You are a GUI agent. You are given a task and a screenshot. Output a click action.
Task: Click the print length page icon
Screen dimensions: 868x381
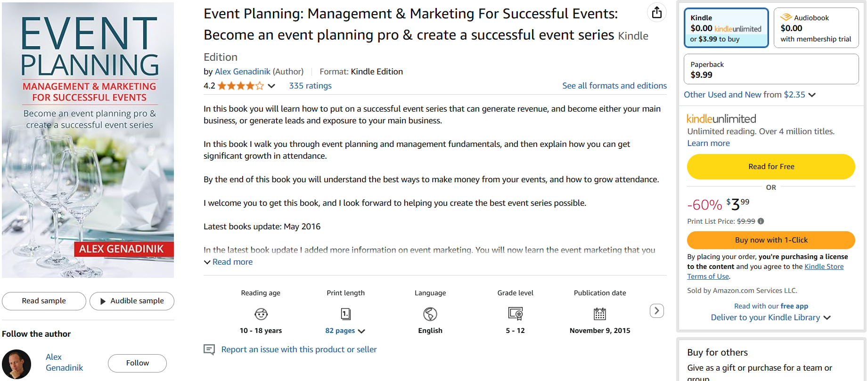click(346, 314)
